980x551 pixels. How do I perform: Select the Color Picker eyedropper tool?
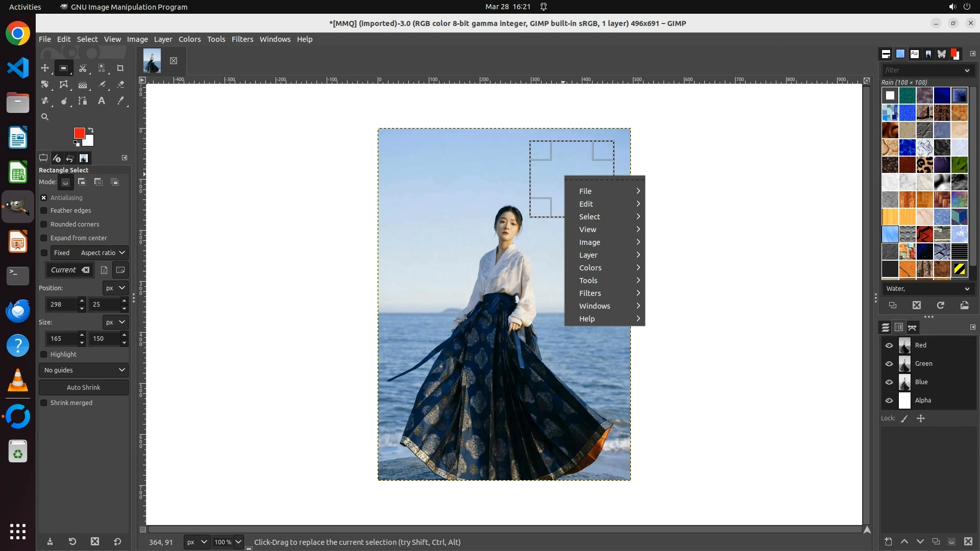(x=120, y=101)
